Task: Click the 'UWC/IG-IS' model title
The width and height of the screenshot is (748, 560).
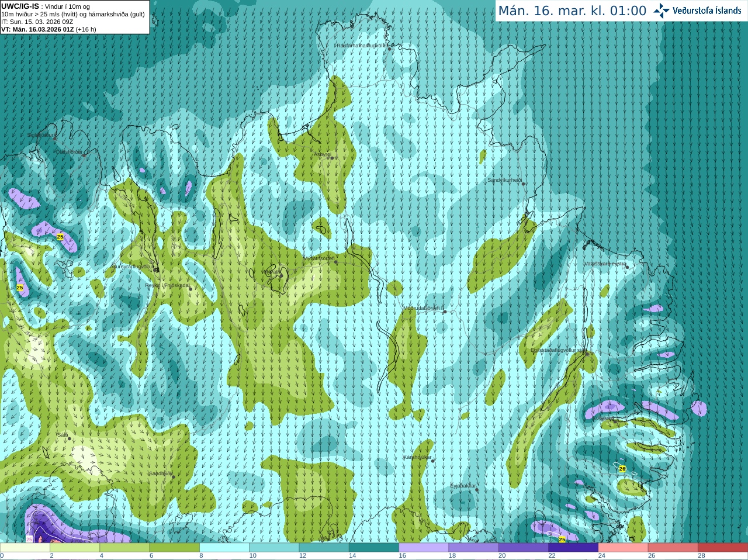Action: pos(20,6)
